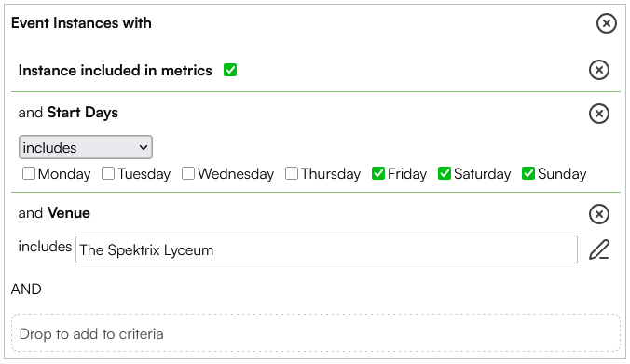Disable the Saturday checkbox
The width and height of the screenshot is (630, 364).
point(445,173)
